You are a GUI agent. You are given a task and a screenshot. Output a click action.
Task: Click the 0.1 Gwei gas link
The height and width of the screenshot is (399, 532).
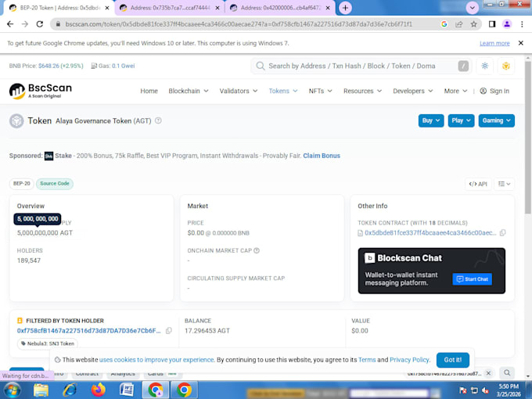tap(123, 66)
